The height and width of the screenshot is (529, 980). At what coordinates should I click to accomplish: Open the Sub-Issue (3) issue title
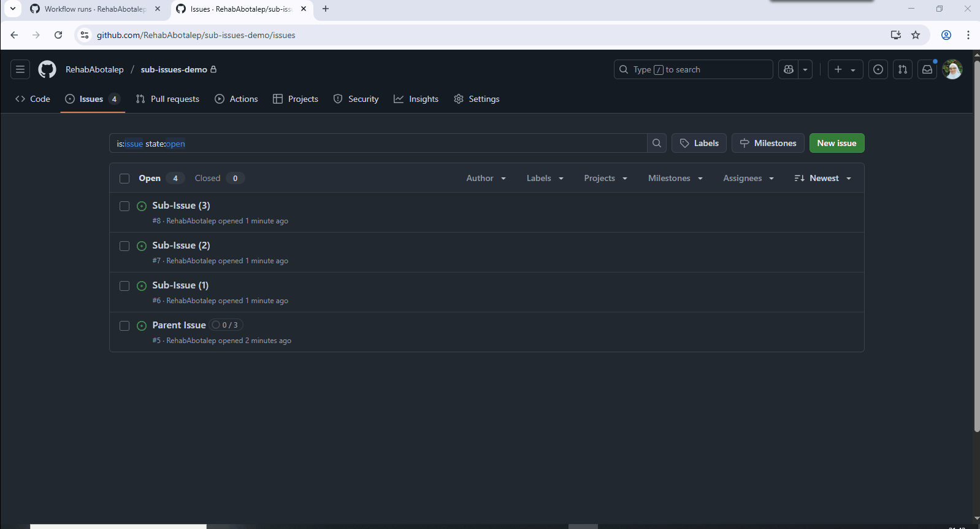click(x=181, y=205)
